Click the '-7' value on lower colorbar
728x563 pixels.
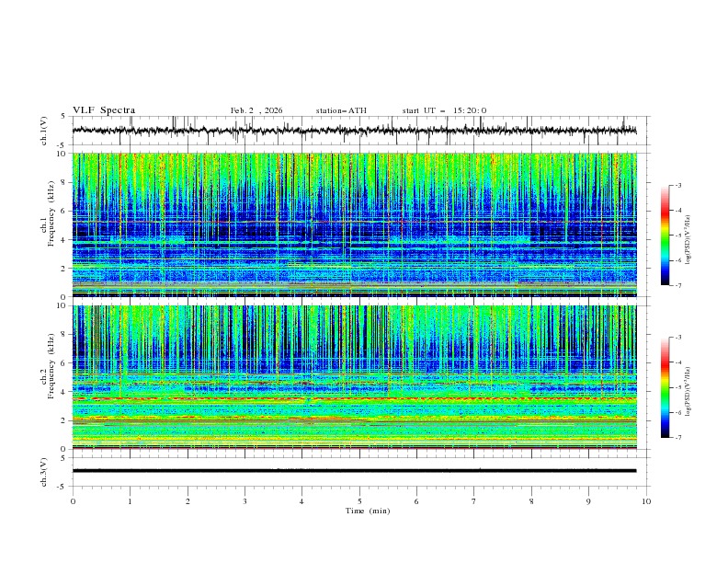pos(677,437)
